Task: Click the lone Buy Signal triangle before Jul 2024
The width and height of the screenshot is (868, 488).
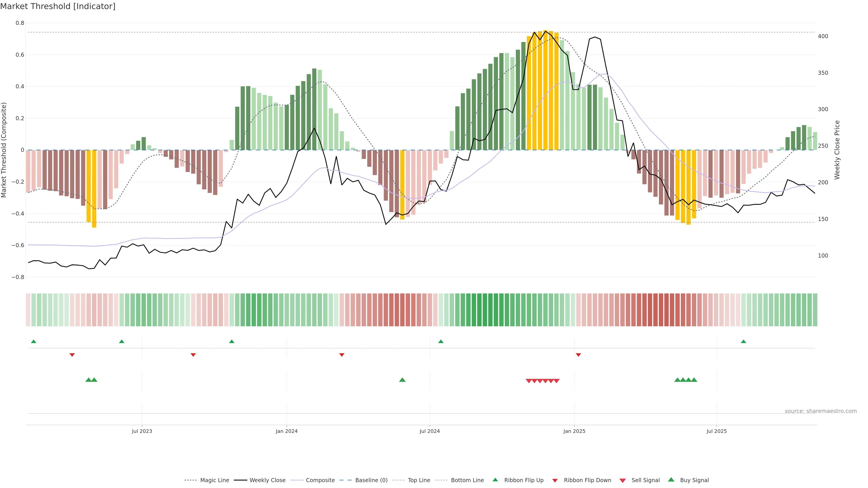Action: 402,380
